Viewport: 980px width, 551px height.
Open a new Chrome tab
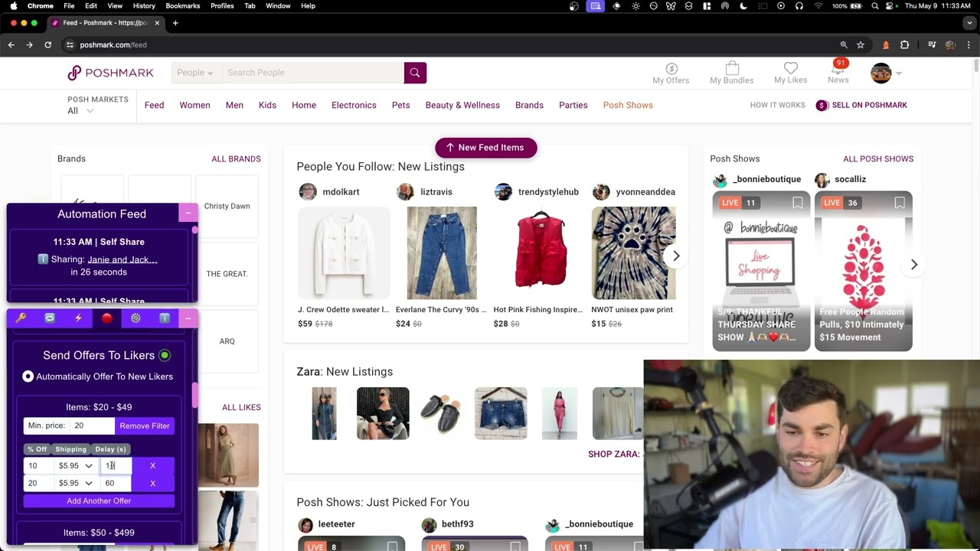coord(175,23)
